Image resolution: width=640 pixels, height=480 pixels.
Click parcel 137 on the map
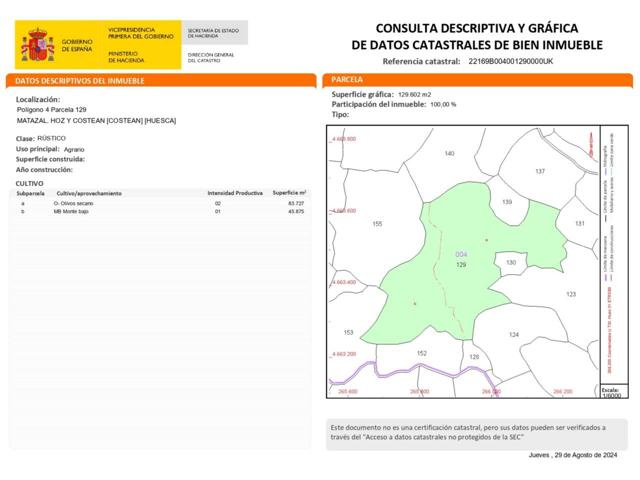(540, 171)
